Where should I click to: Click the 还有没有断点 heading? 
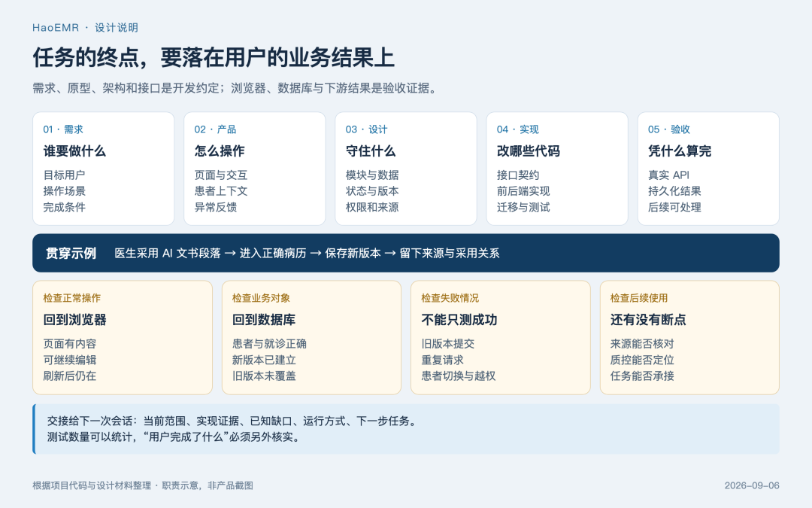(x=648, y=320)
